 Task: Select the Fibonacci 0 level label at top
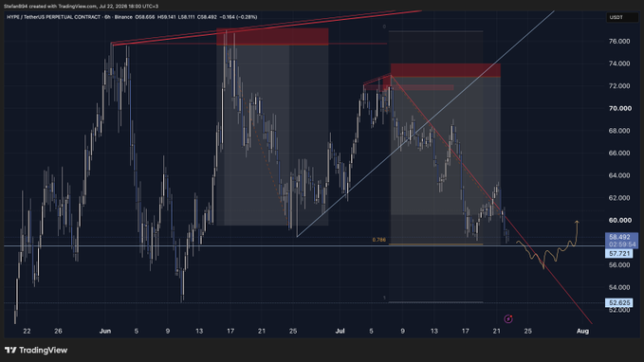coord(384,27)
